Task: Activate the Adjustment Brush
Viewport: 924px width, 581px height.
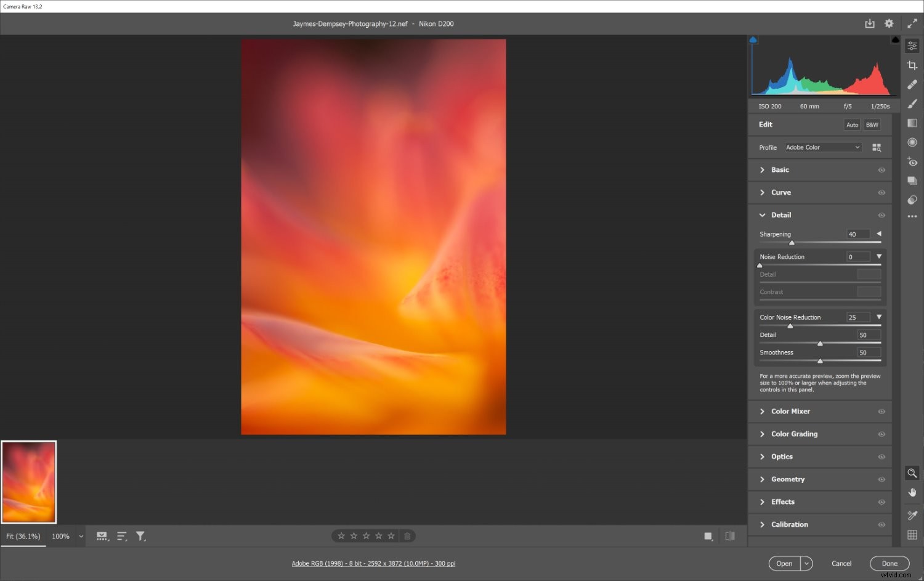Action: coord(912,104)
